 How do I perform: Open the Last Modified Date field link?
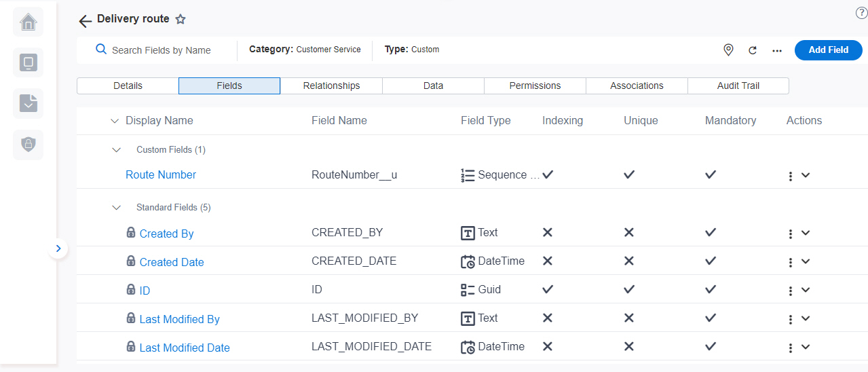pyautogui.click(x=185, y=348)
